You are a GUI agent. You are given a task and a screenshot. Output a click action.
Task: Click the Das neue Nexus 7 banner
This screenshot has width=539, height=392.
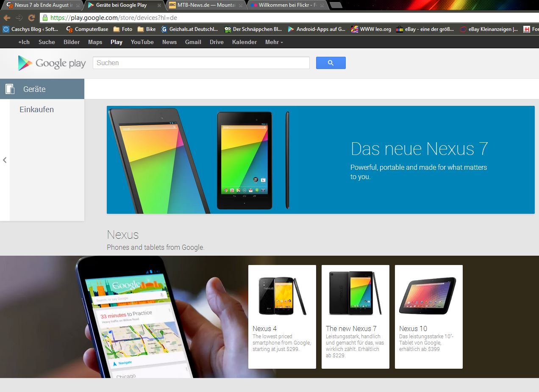point(321,160)
